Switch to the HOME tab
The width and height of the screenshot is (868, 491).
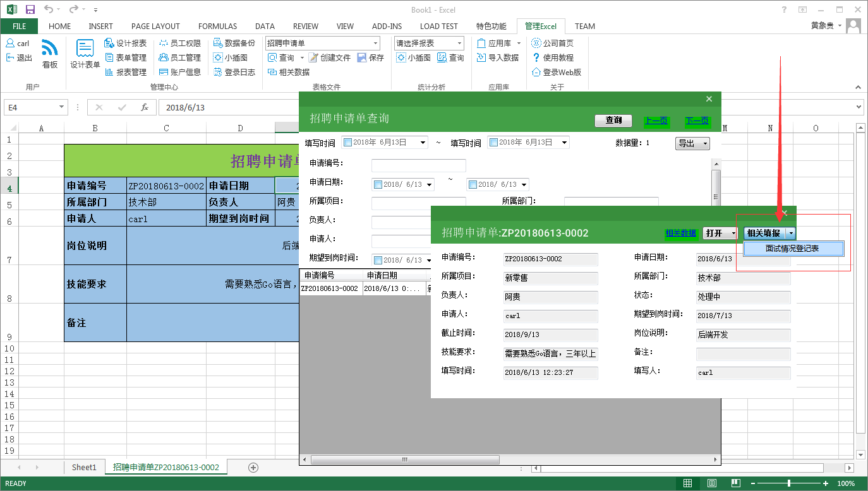60,27
